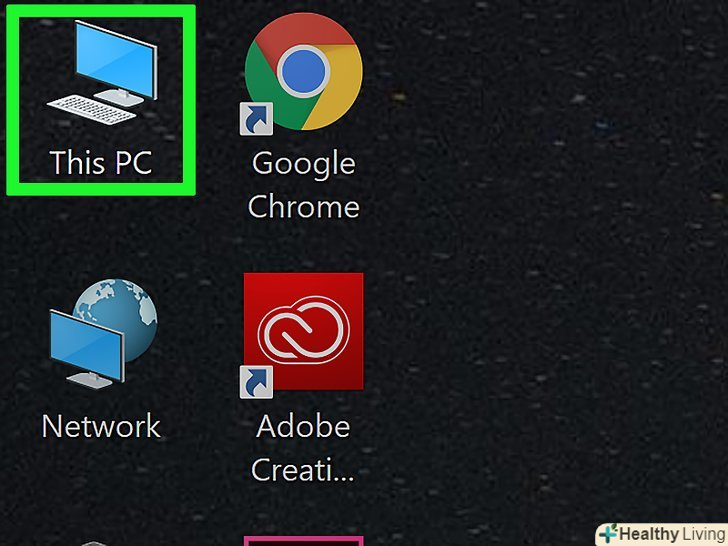This screenshot has width=728, height=546.
Task: Click the "Network" label text
Action: pos(101,426)
